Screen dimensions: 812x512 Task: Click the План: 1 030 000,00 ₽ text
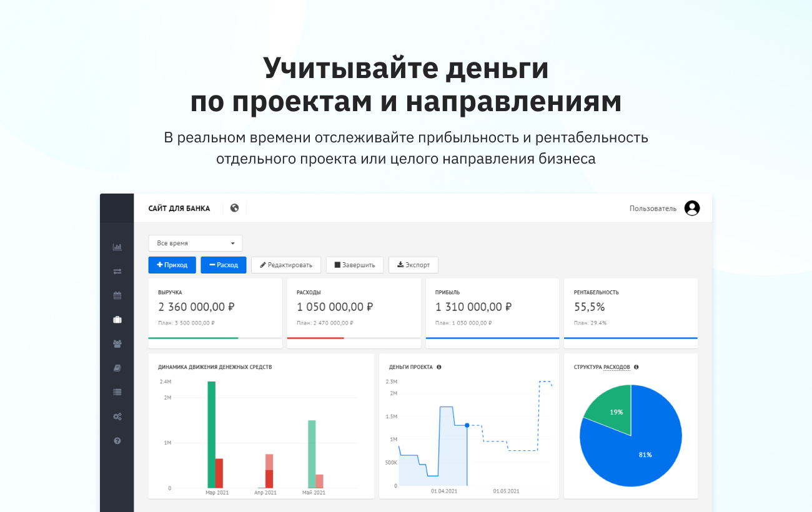464,323
